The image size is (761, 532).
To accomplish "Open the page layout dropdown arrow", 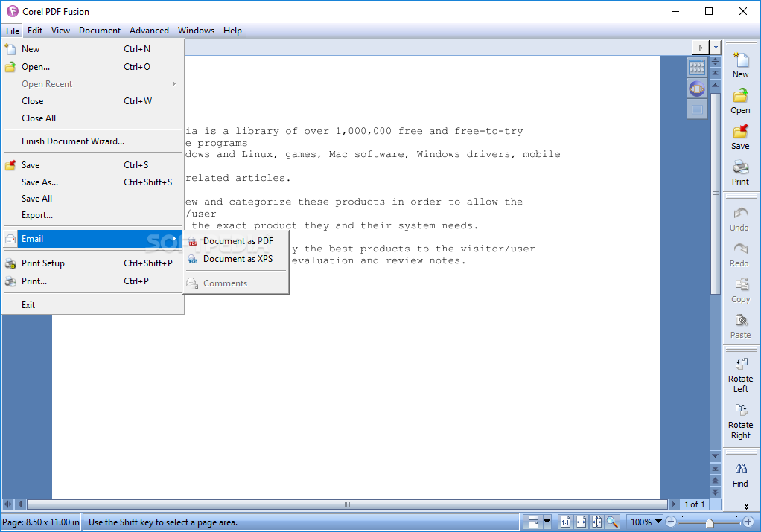I will [x=547, y=522].
